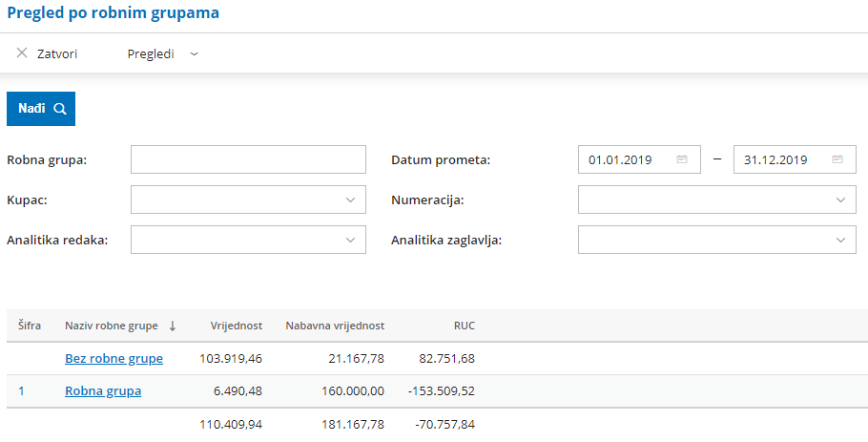The image size is (868, 442).
Task: Click the start date field 01.01.2019
Action: [639, 159]
